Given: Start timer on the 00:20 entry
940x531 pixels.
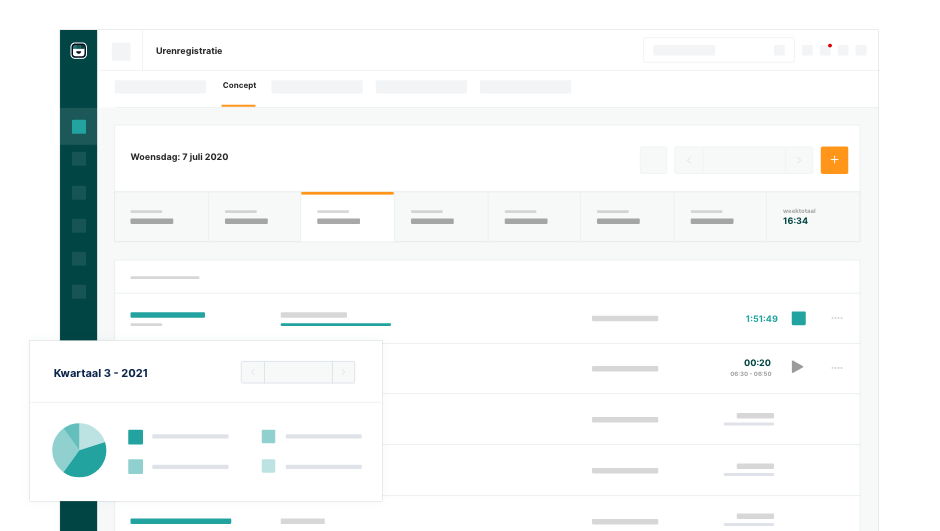Looking at the screenshot, I should point(797,367).
